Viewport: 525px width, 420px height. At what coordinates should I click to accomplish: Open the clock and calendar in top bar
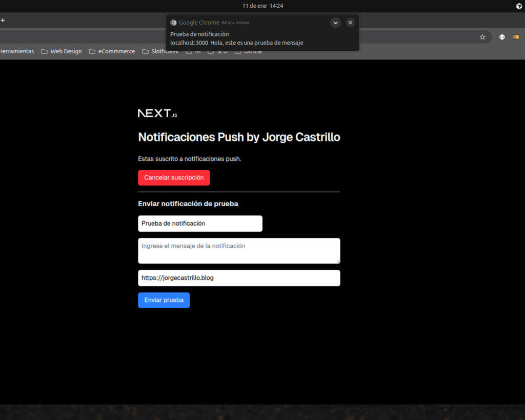(x=262, y=6)
